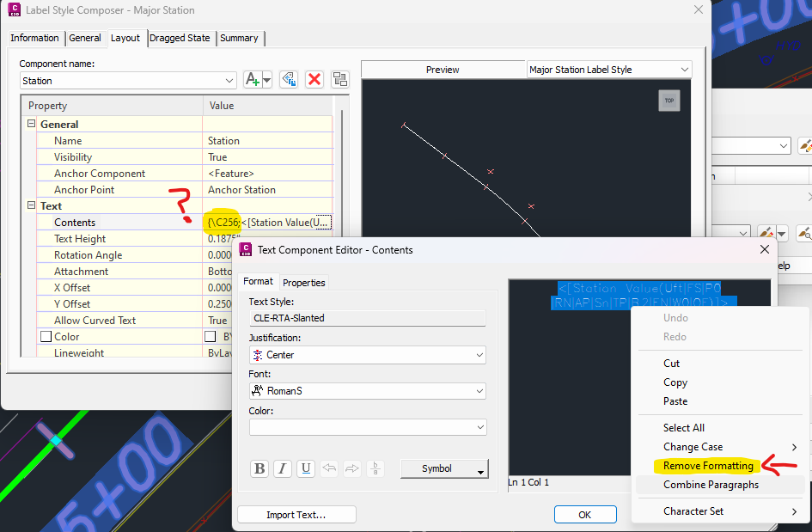Copy the current Station component
The width and height of the screenshot is (812, 532).
click(x=288, y=79)
